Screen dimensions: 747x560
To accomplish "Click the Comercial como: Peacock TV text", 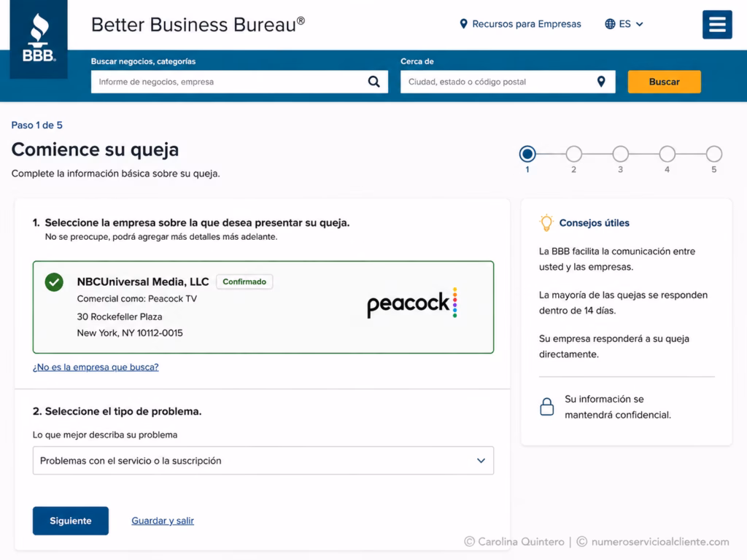I will [136, 299].
